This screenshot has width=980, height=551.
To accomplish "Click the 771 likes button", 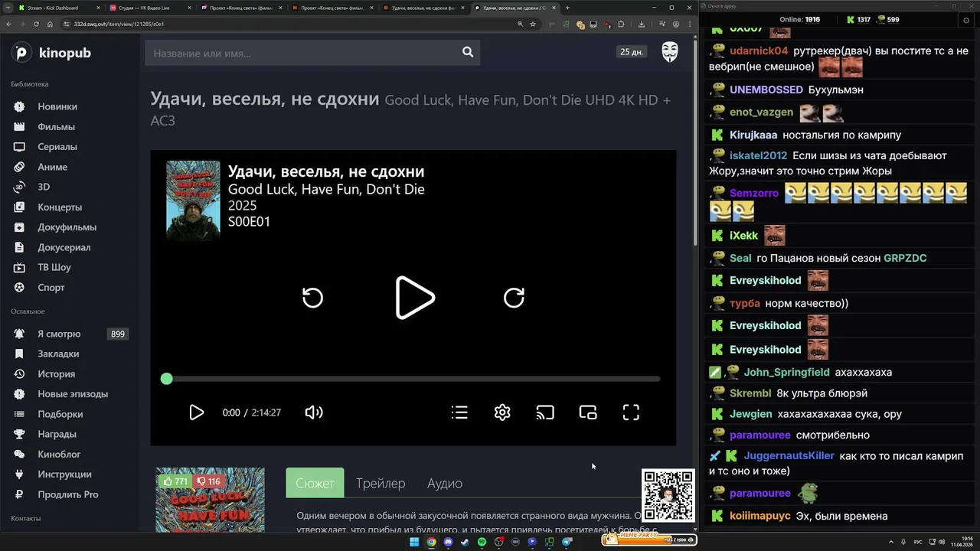I will (175, 481).
